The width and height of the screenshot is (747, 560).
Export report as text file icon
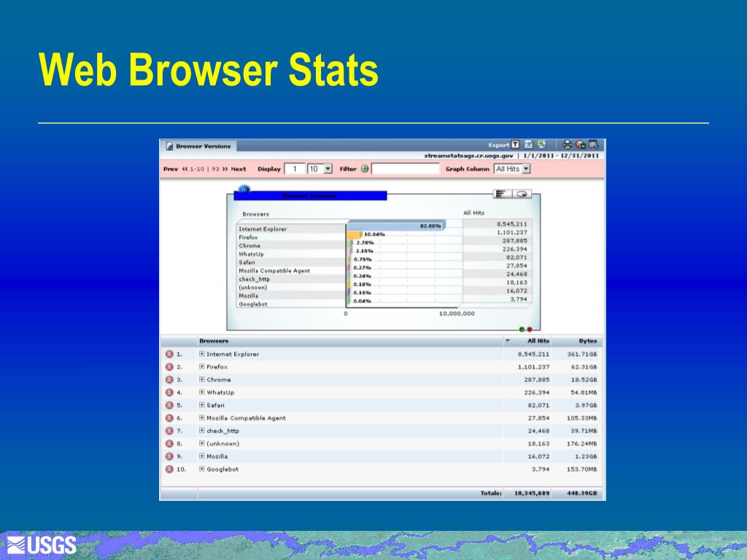tap(515, 144)
